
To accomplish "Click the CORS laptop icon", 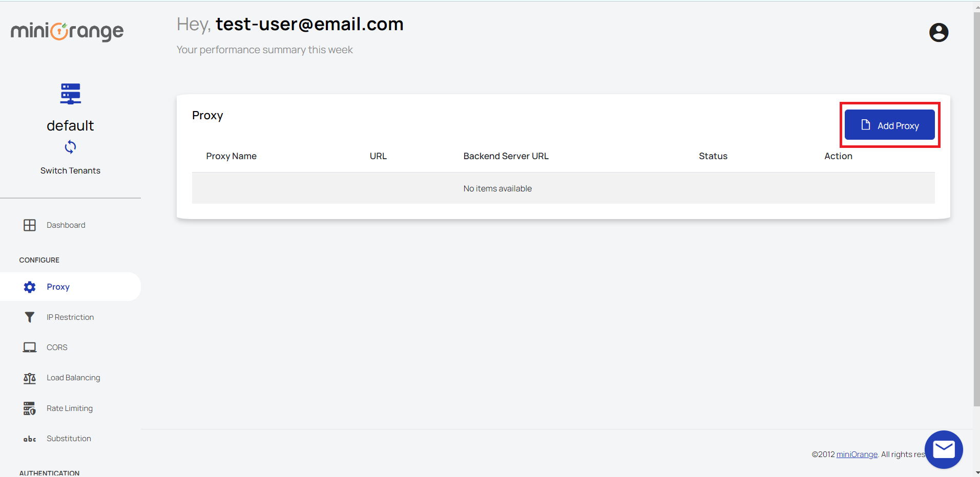I will coord(30,348).
